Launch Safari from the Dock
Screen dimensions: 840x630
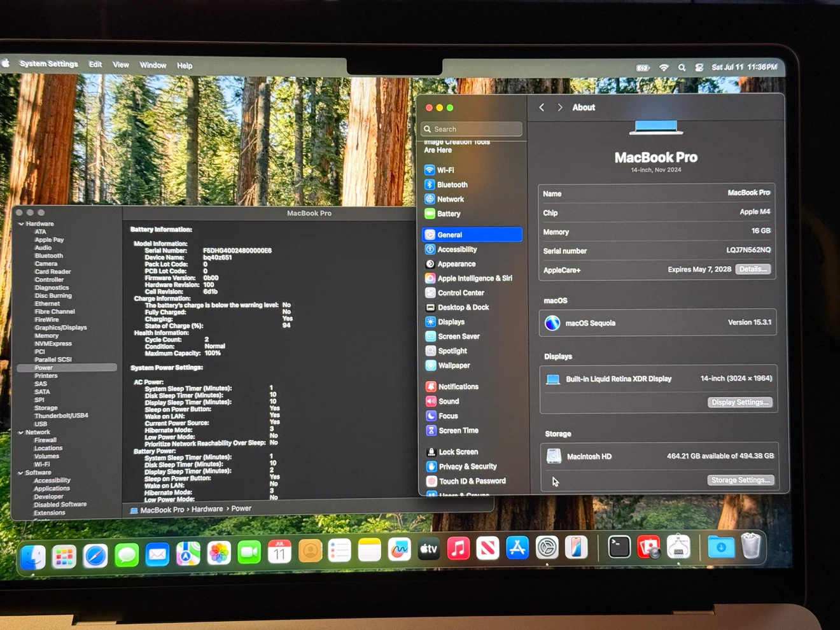tap(95, 556)
